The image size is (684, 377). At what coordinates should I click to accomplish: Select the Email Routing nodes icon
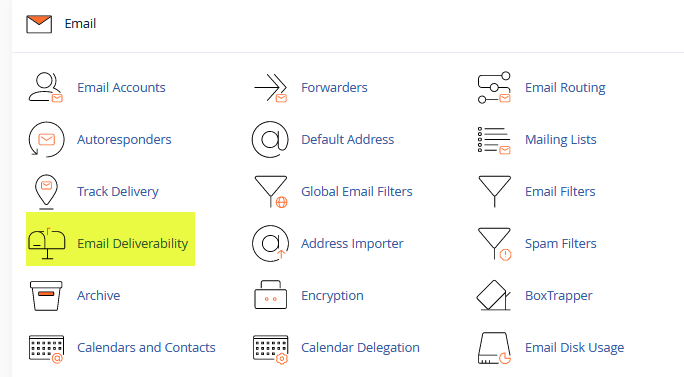494,87
